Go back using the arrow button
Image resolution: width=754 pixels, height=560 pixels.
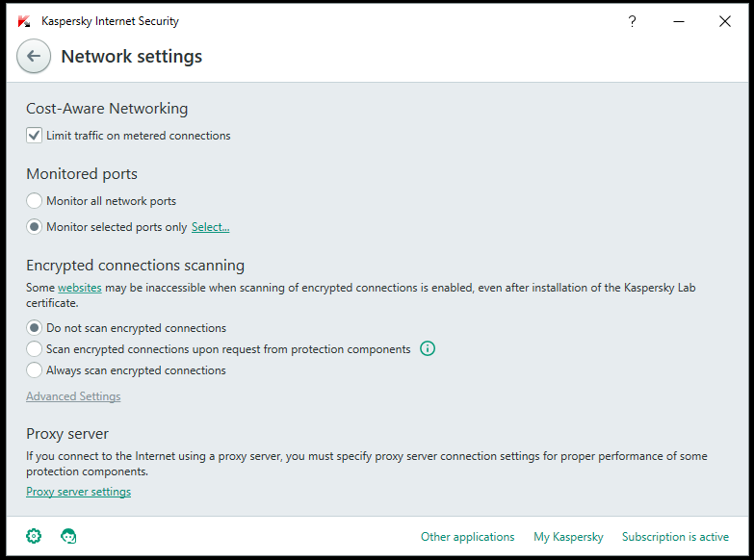click(x=34, y=56)
